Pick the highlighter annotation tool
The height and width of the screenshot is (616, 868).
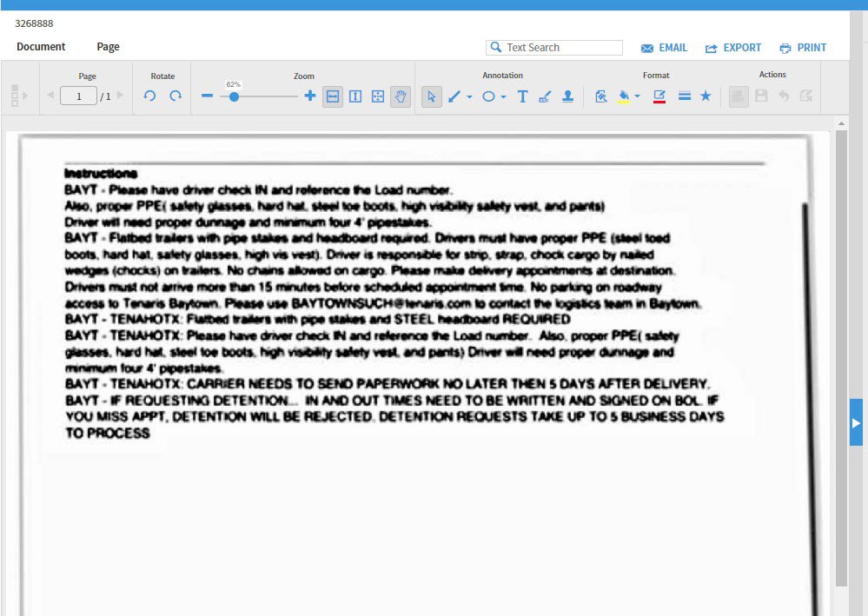(545, 96)
